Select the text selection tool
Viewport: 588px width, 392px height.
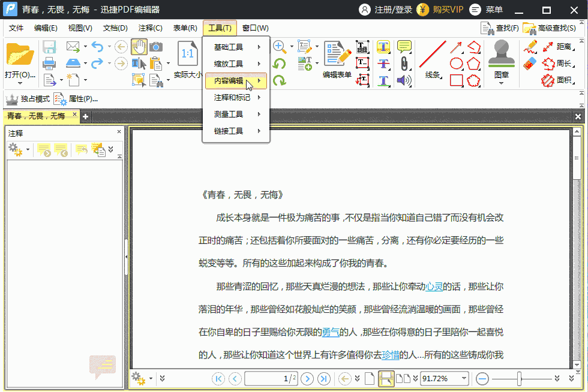click(x=139, y=64)
